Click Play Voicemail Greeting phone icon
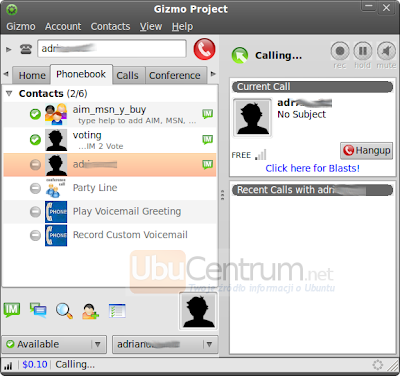 [56, 212]
